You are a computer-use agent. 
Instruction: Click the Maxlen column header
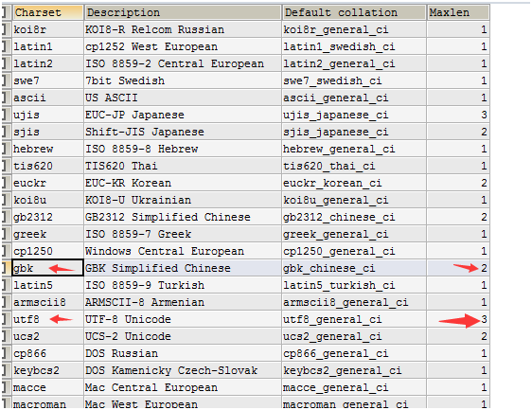pos(458,12)
